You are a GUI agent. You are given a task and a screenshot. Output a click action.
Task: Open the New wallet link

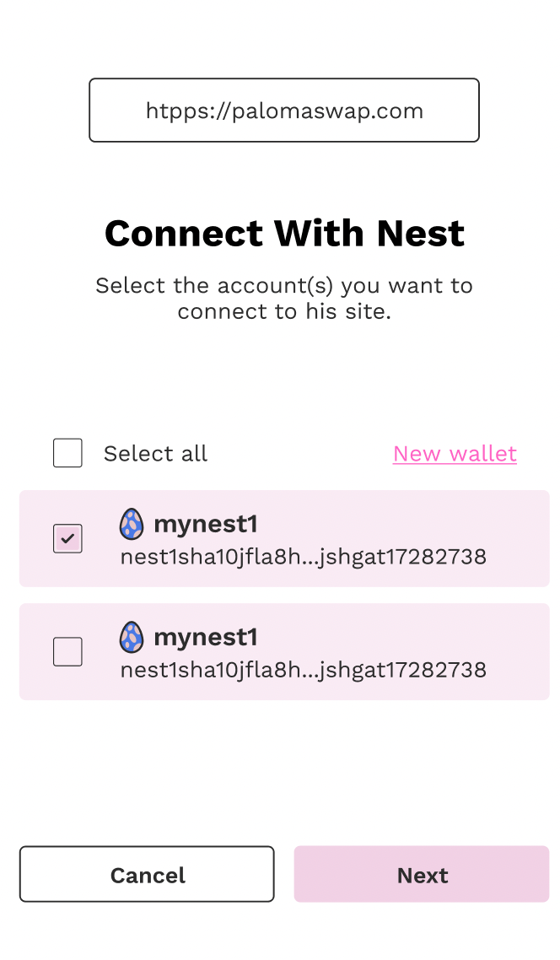coord(455,453)
